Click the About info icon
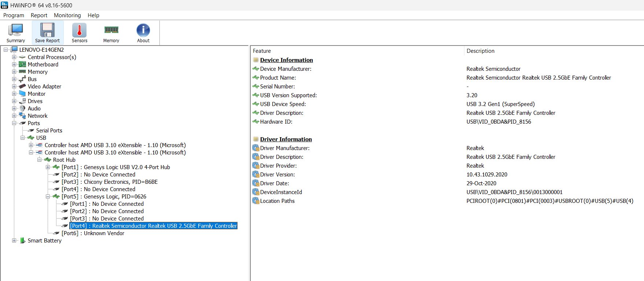 (x=143, y=30)
